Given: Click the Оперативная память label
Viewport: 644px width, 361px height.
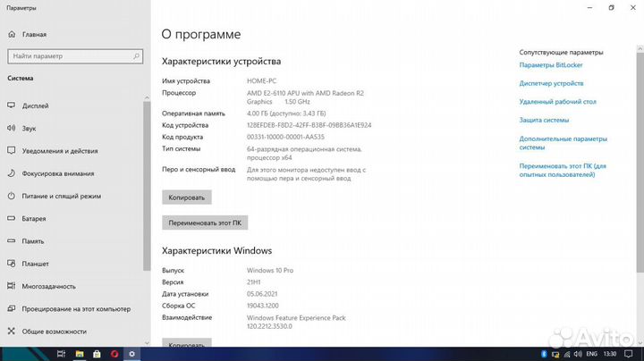Looking at the screenshot, I should click(193, 113).
